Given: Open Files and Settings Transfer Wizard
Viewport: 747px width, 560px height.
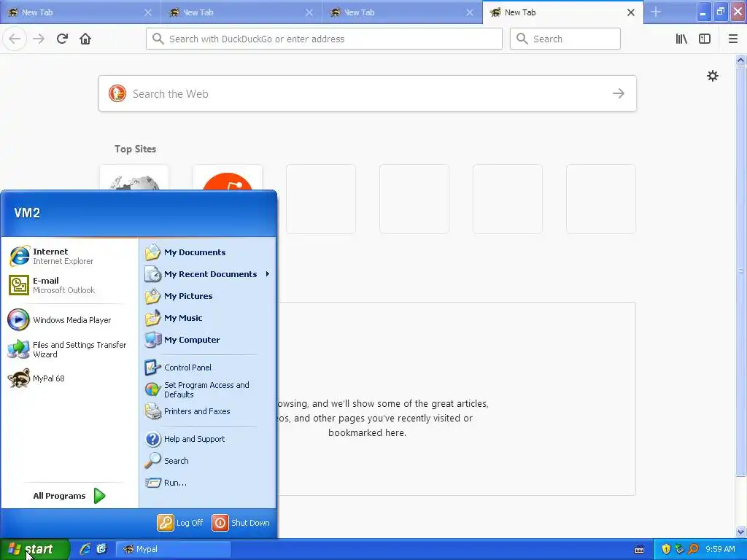Looking at the screenshot, I should [69, 349].
